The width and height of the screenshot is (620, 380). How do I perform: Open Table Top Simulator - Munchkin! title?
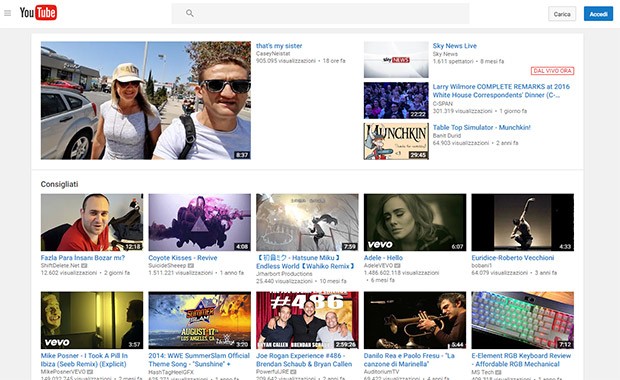point(481,127)
